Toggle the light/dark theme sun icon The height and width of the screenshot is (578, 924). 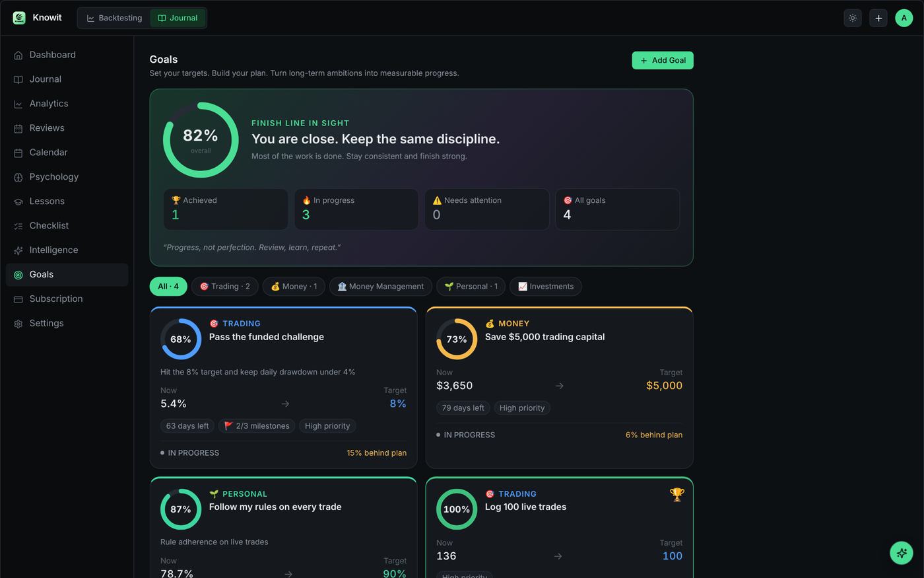[x=853, y=18]
